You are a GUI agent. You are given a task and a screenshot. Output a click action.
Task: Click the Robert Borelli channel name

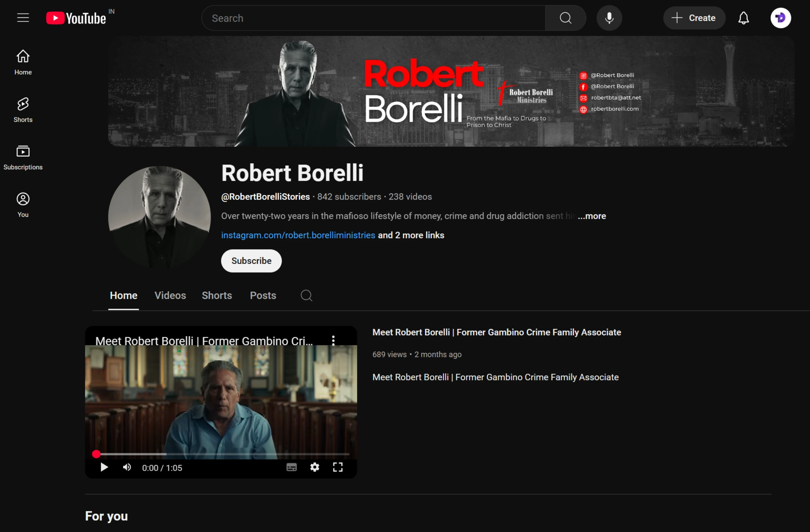292,173
